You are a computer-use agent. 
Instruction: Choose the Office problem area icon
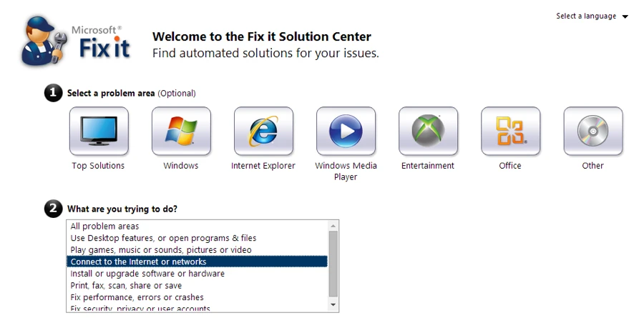510,131
